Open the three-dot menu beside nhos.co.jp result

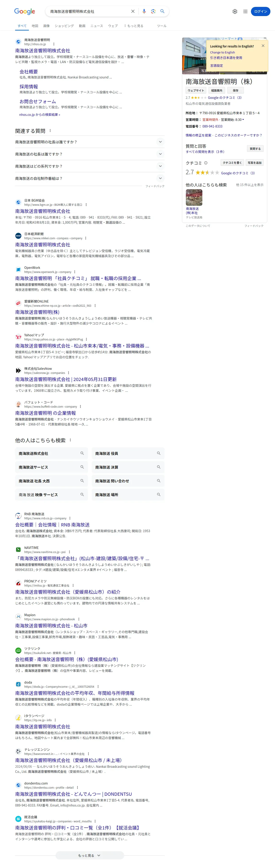click(54, 44)
